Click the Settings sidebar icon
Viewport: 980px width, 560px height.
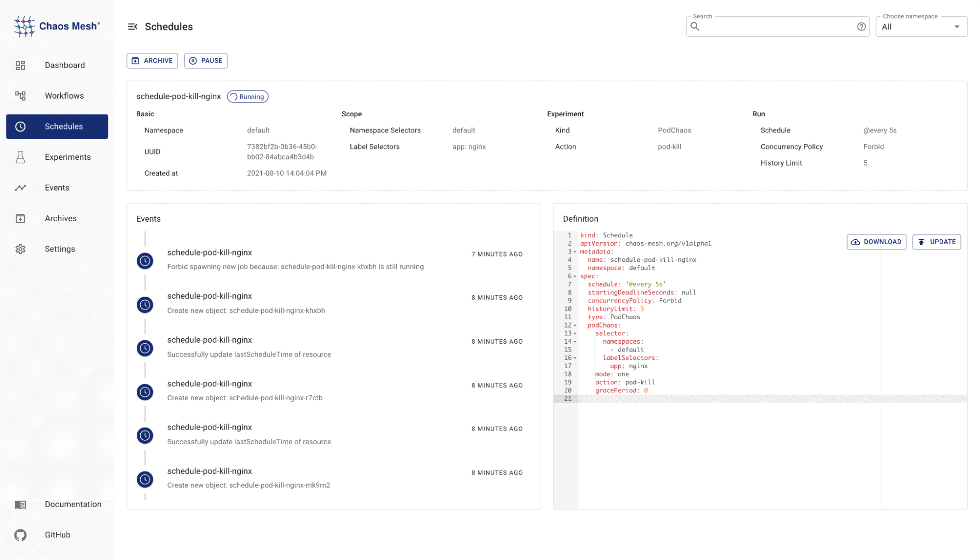pyautogui.click(x=21, y=249)
